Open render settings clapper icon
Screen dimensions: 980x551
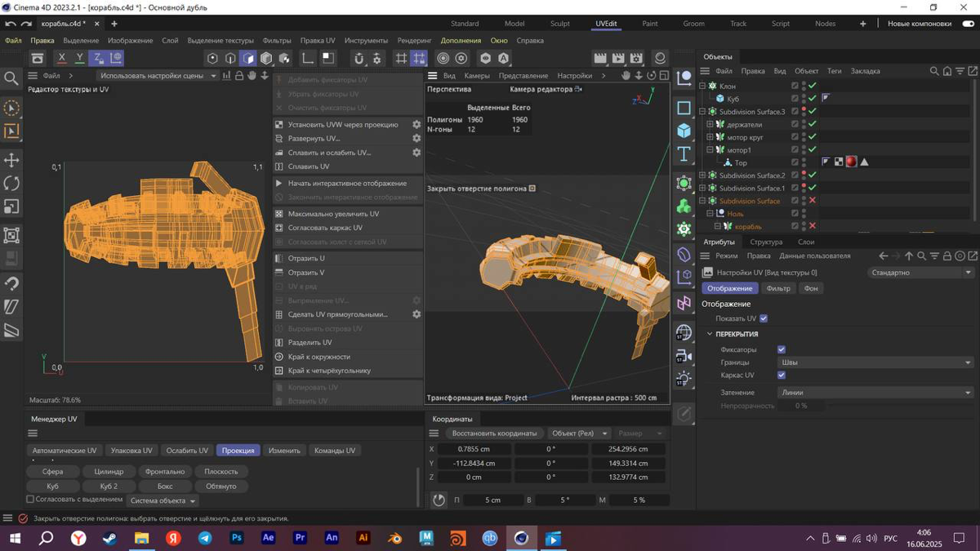pos(636,58)
